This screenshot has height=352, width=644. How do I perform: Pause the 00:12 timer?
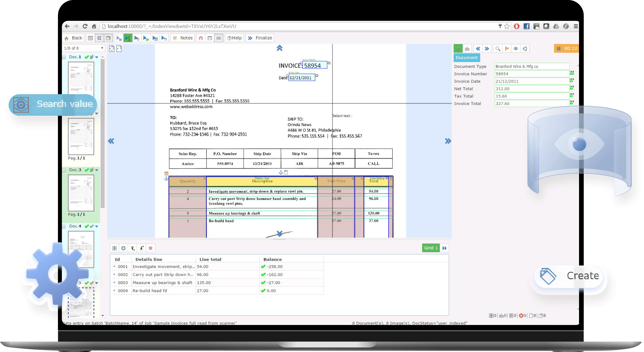[559, 49]
